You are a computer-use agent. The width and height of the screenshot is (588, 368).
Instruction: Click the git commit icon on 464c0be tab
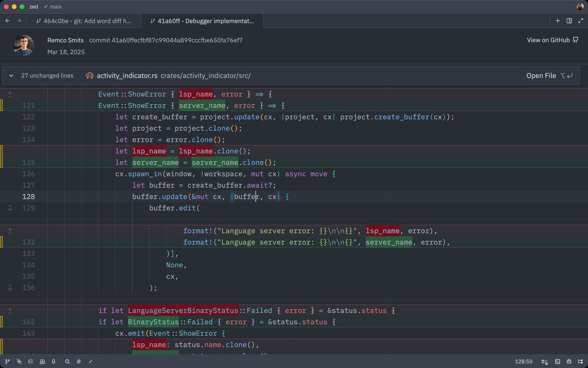pos(38,21)
